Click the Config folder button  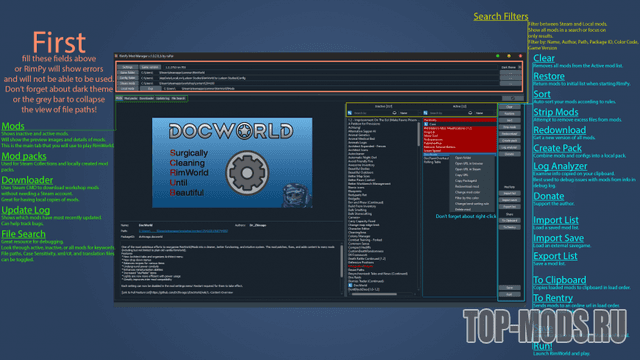pyautogui.click(x=127, y=78)
